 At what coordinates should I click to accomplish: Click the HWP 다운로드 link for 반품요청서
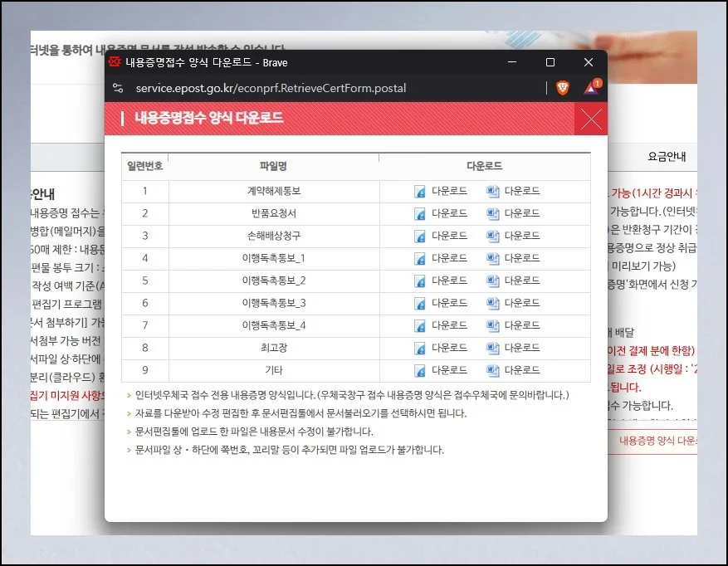point(449,213)
